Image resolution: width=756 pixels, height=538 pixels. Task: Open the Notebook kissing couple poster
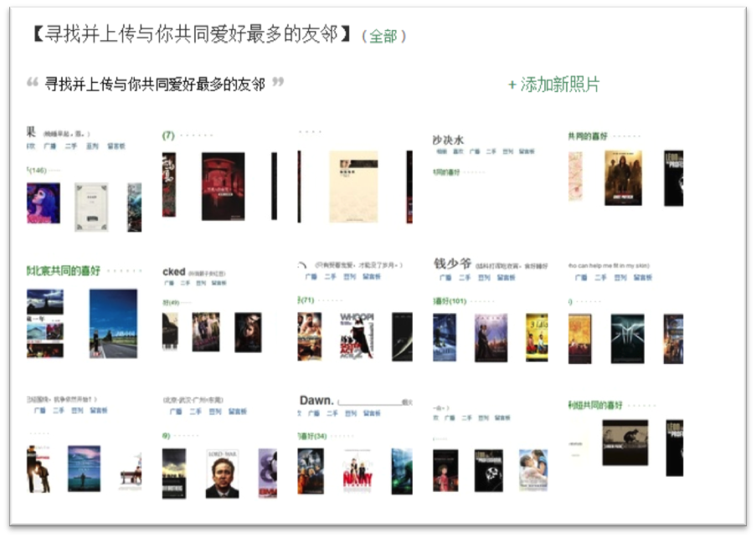point(533,470)
